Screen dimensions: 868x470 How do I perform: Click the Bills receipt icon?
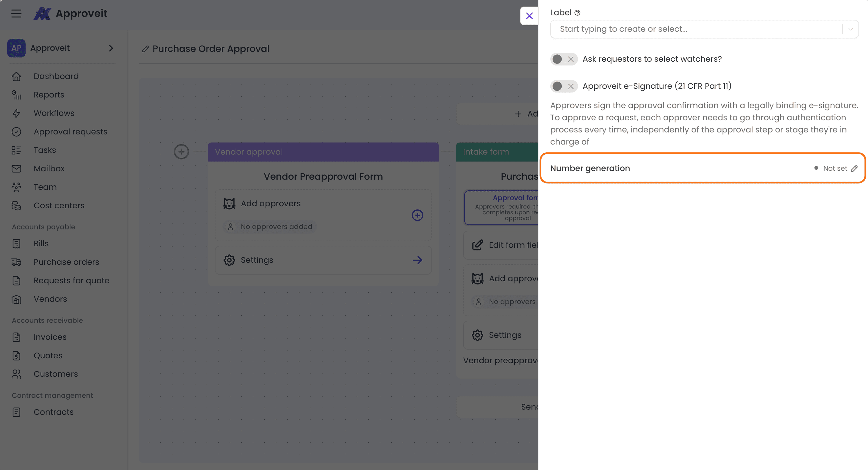click(x=16, y=244)
